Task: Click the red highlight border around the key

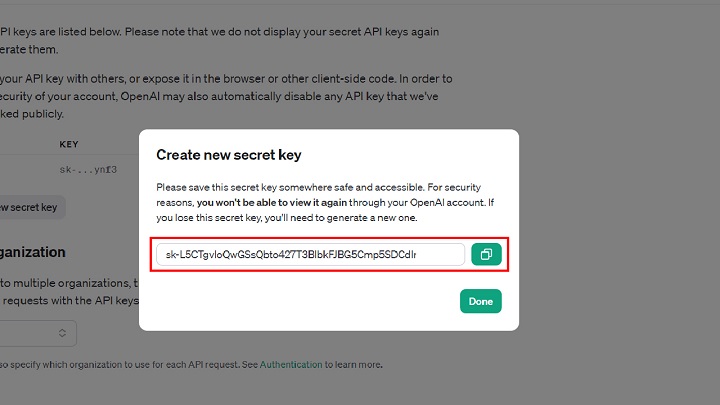Action: click(x=330, y=239)
